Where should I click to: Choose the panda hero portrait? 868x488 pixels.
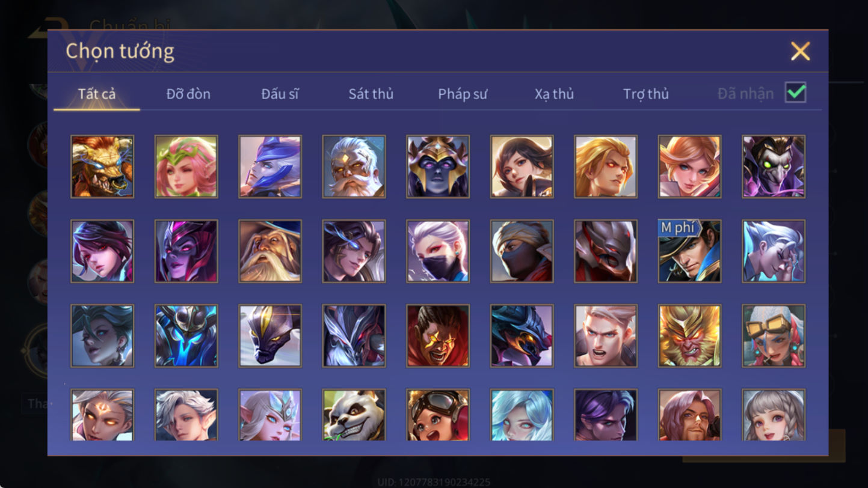354,415
